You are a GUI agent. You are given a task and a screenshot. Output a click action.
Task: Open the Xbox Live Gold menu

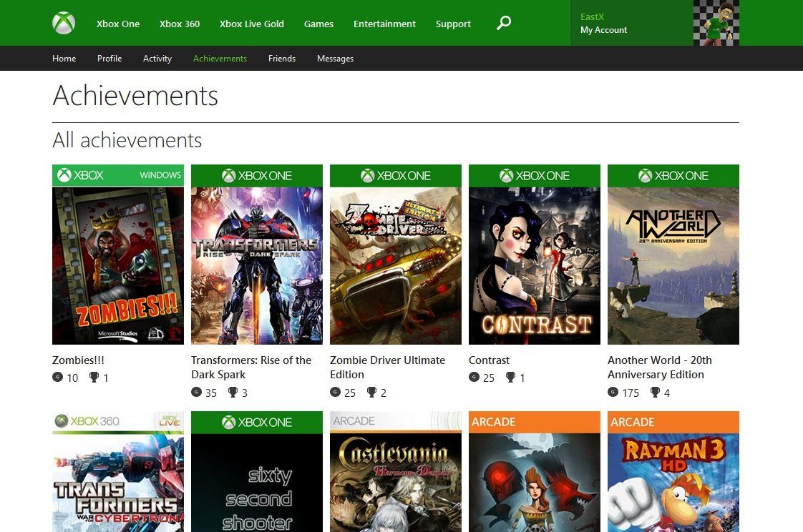pos(251,23)
